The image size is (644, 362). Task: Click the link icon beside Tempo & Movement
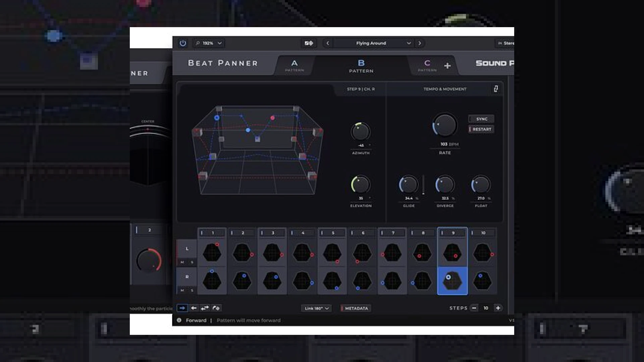pos(496,89)
